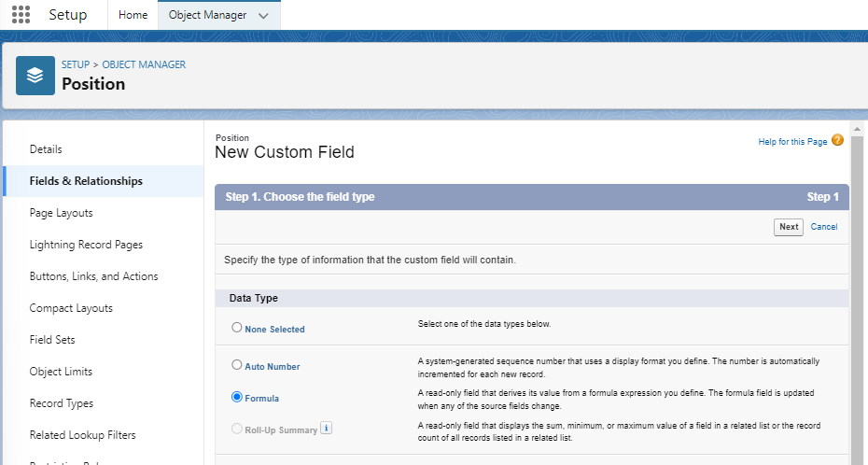Switch to the Home tab
868x465 pixels.
[x=133, y=15]
